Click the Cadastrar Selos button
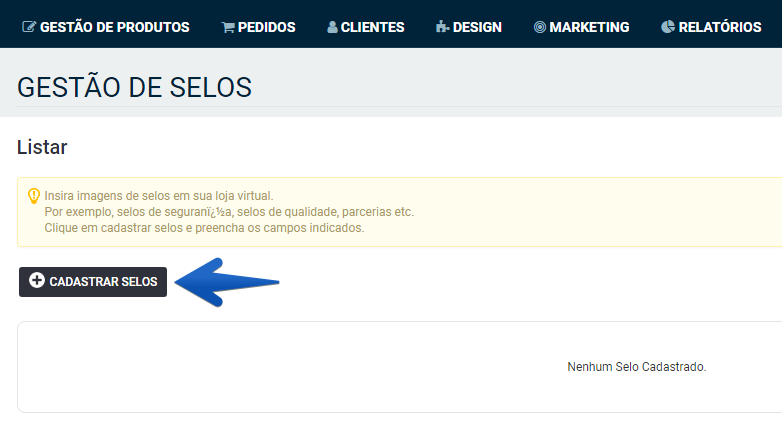The width and height of the screenshot is (782, 437). 93,282
